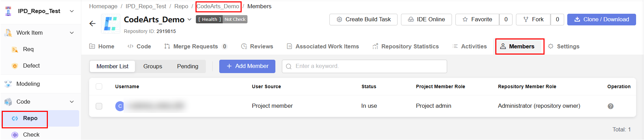The width and height of the screenshot is (644, 140).
Task: Click the Homepage breadcrumb link
Action: [103, 6]
